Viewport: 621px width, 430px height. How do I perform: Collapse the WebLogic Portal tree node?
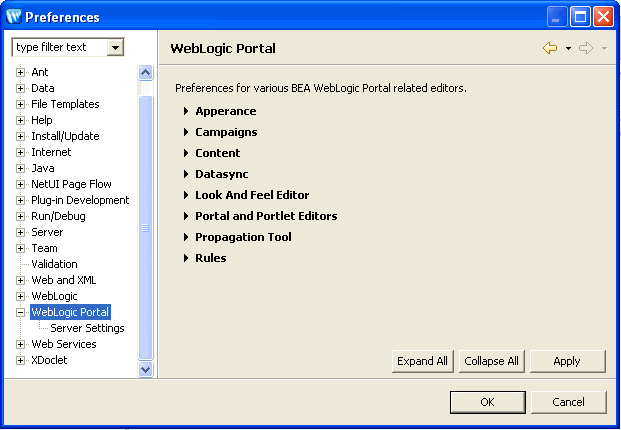pos(20,313)
